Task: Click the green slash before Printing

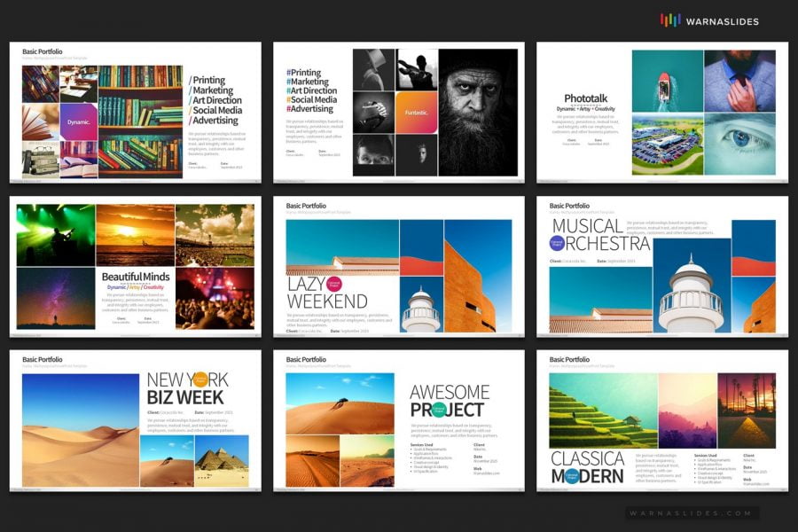Action: pos(190,81)
